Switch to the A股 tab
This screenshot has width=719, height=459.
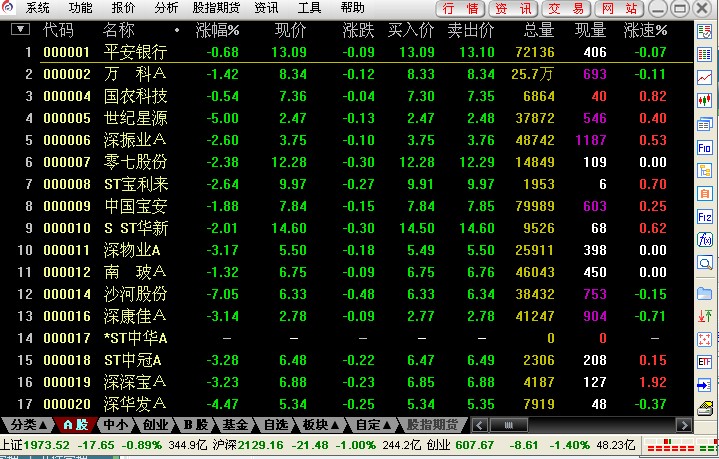click(75, 425)
